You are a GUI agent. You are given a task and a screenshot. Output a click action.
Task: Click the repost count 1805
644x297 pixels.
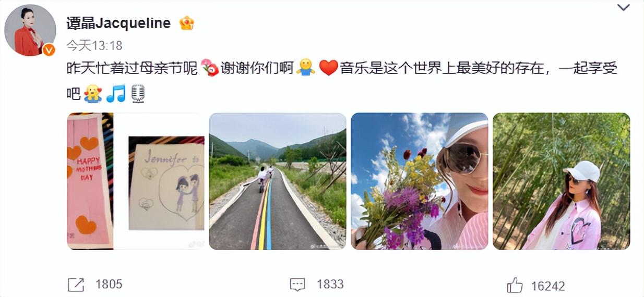coord(109,284)
